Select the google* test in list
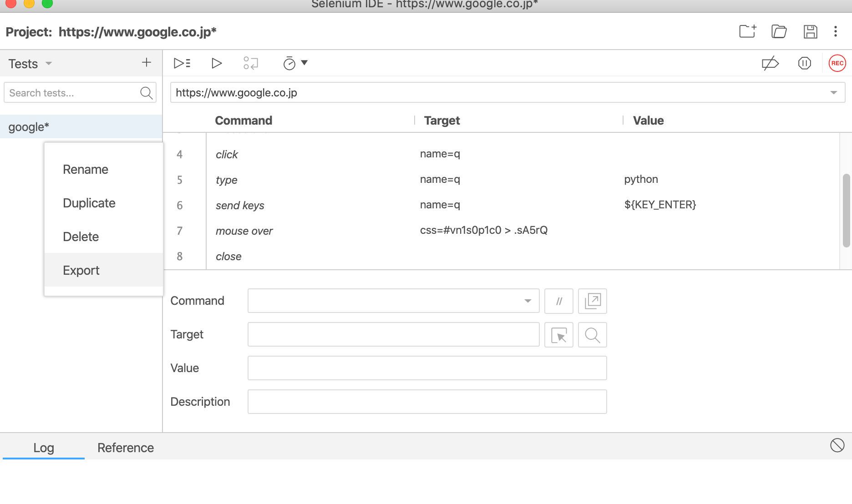The width and height of the screenshot is (852, 504). (x=81, y=127)
